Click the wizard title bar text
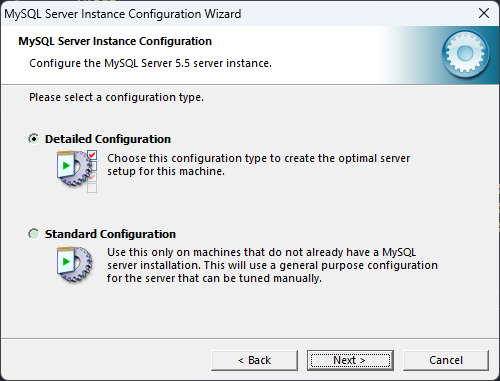The image size is (500, 381). coord(123,14)
